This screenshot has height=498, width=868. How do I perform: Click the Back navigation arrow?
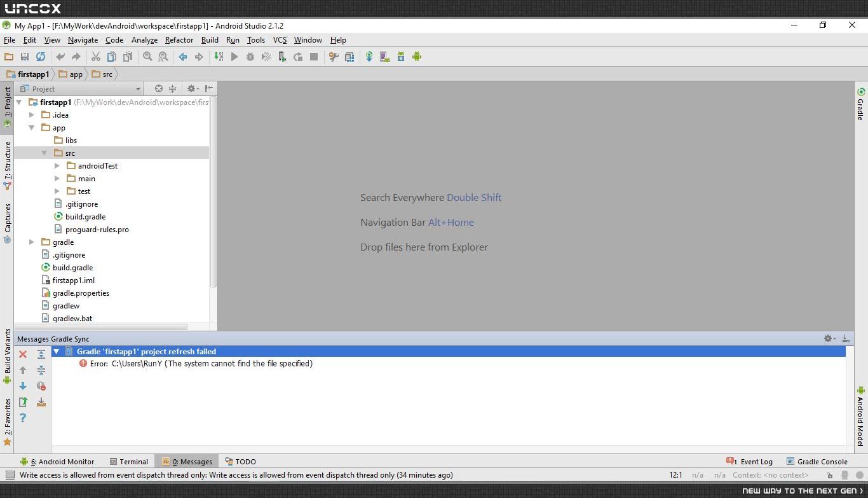[183, 57]
